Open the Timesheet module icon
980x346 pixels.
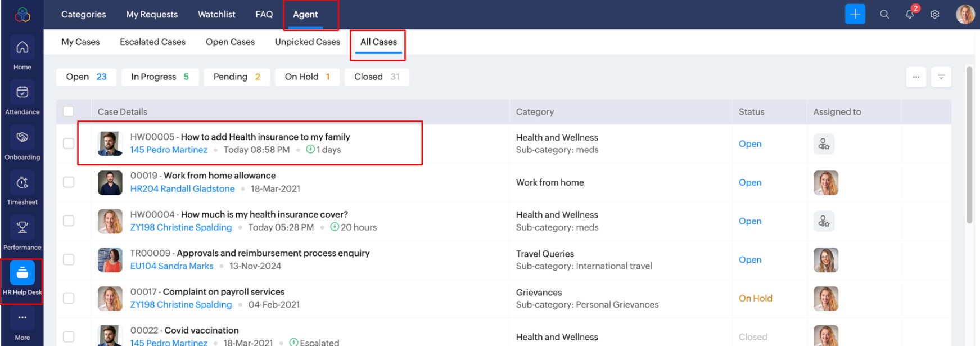tap(22, 182)
